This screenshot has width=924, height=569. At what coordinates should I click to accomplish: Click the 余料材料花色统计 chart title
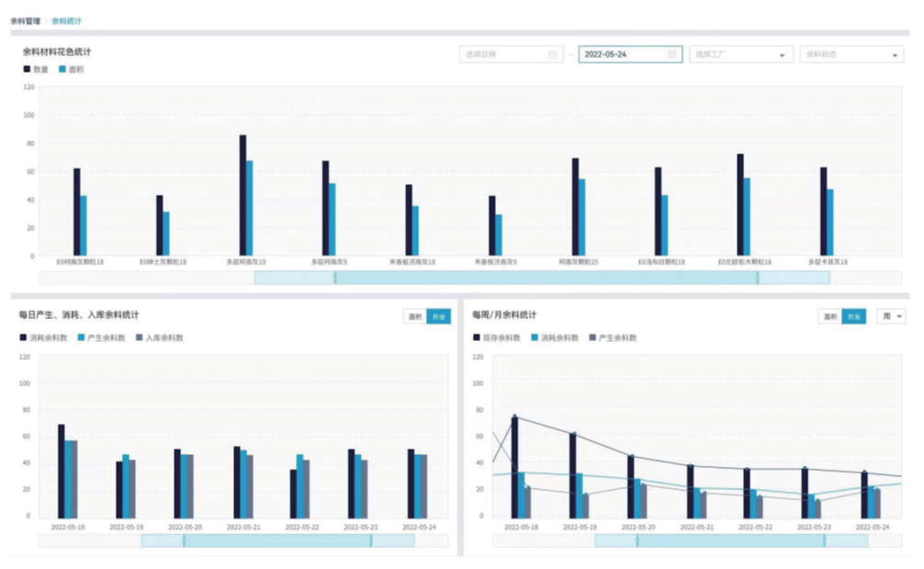pos(57,51)
